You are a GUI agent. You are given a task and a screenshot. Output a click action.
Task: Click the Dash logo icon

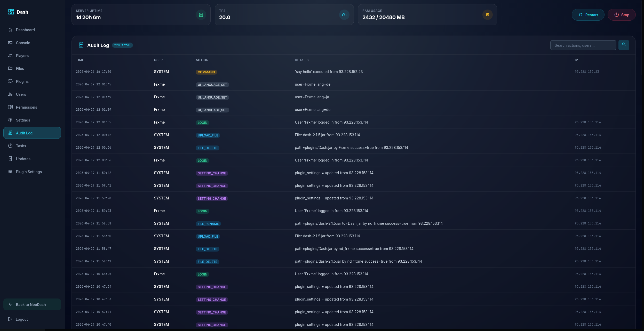coord(11,12)
